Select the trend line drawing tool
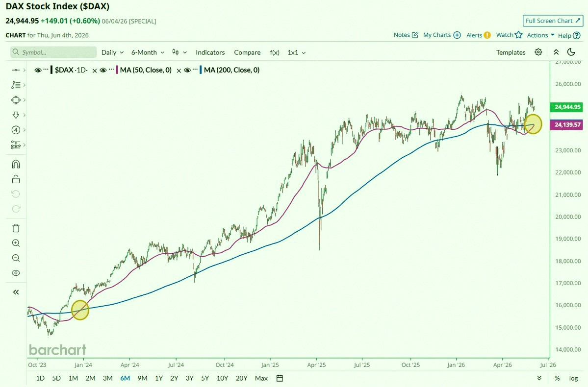Viewport: 588px width, 387px height. coord(16,70)
